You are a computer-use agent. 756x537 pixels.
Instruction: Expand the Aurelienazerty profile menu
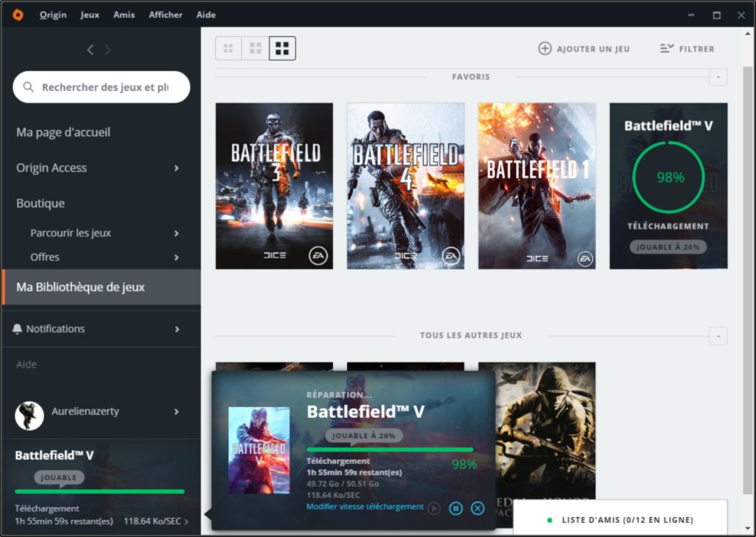click(176, 411)
